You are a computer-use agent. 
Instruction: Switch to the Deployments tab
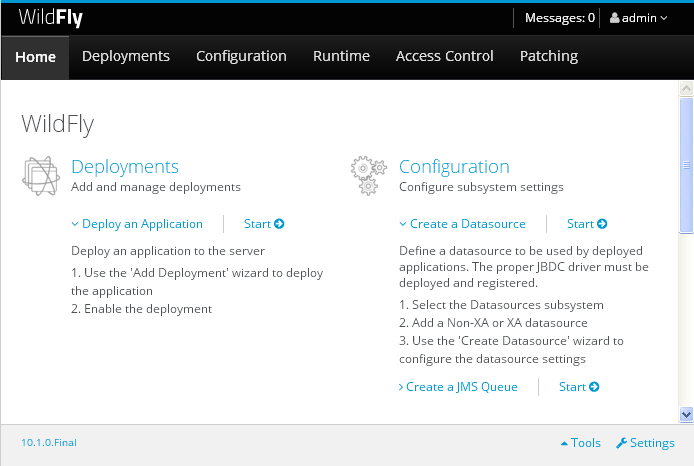126,56
